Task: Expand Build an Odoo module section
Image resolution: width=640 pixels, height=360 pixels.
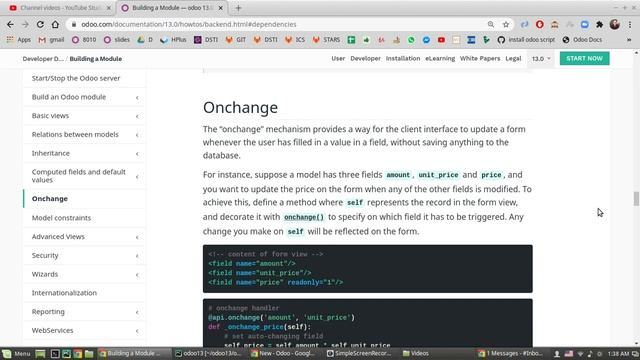Action: point(84,97)
